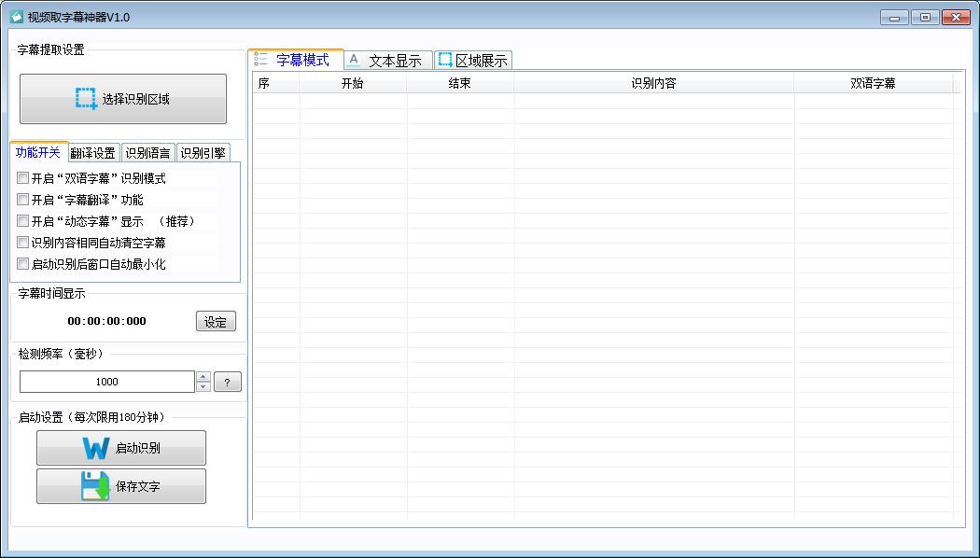
Task: Select the 识别引擎 tab
Action: point(203,153)
